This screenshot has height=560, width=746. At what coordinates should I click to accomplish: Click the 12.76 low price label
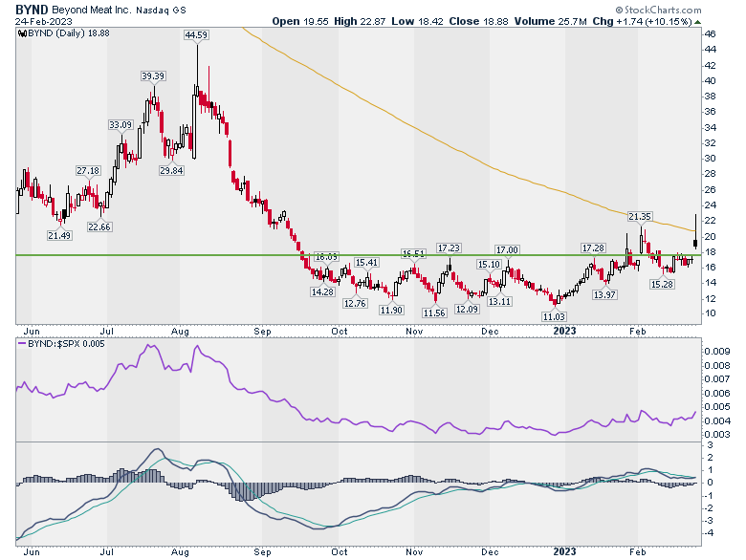[x=355, y=303]
